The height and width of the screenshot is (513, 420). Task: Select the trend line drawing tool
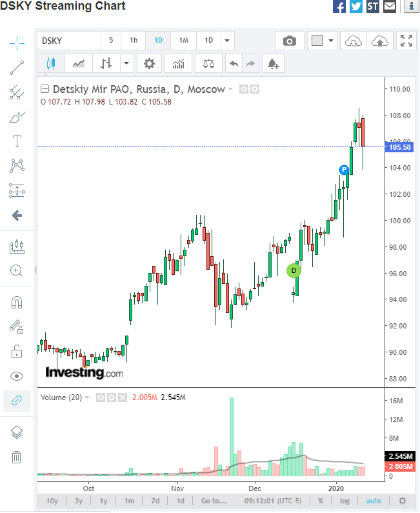coord(17,68)
